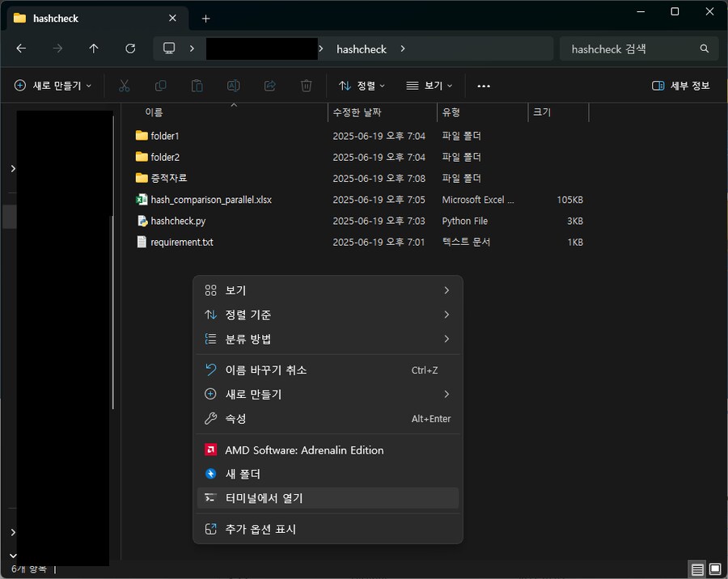Select 새 폴더 in context menu
Viewport: 728px width, 579px height.
click(328, 474)
